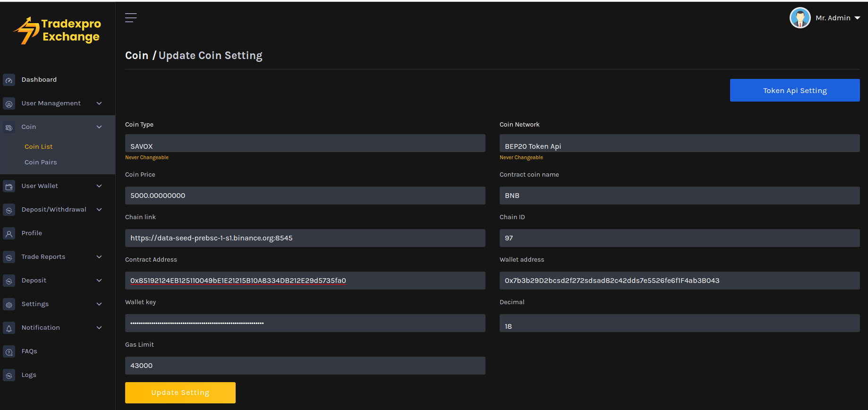This screenshot has width=868, height=410.
Task: Open the Logs sidebar item
Action: click(29, 375)
